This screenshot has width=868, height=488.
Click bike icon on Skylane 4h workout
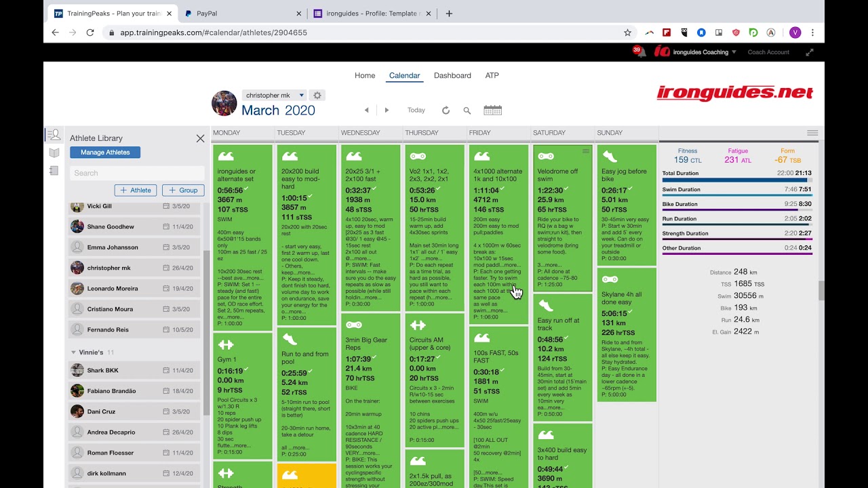610,279
